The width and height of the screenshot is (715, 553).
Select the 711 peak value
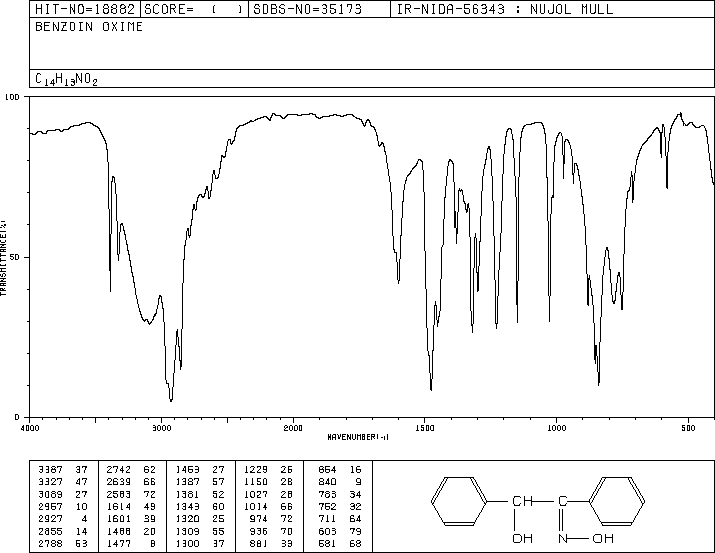click(327, 519)
